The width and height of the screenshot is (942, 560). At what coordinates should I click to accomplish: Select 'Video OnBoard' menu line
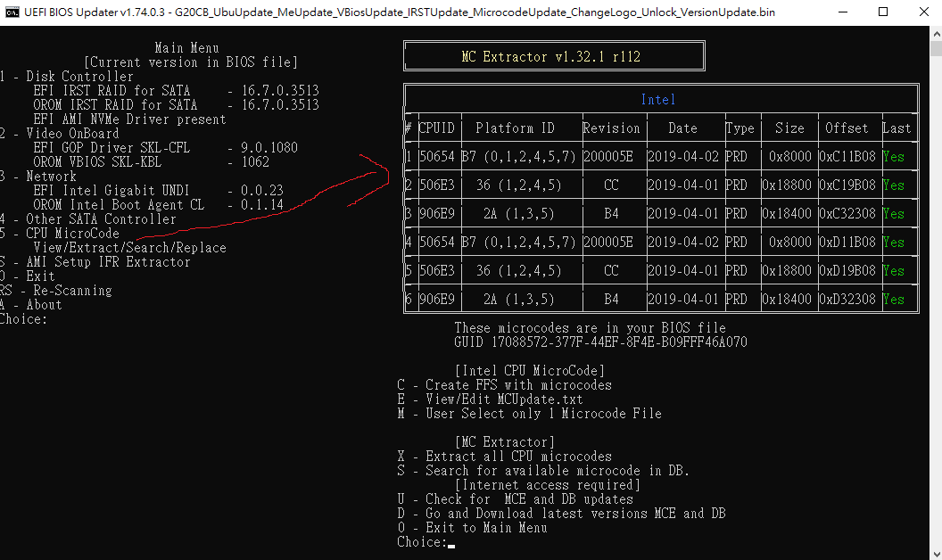pos(59,134)
